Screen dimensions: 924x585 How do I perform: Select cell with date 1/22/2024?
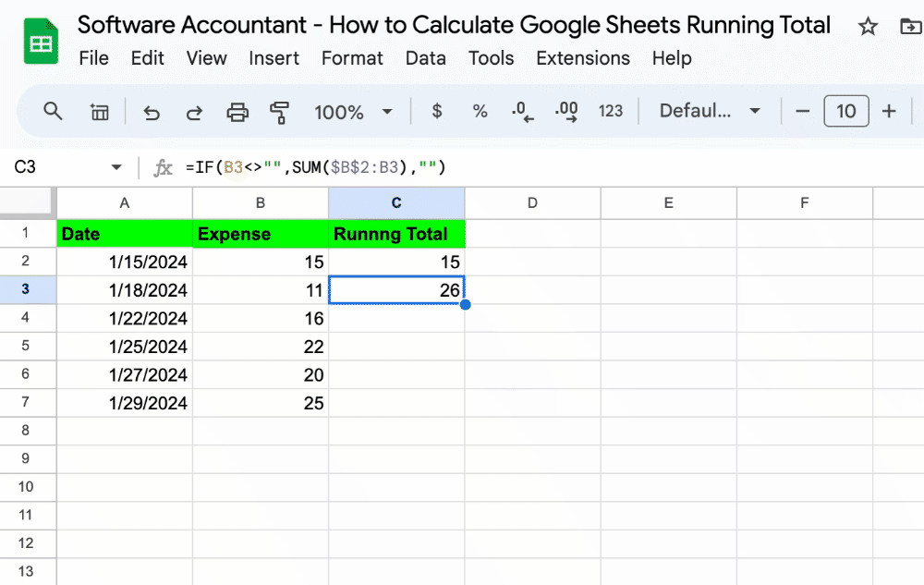pos(125,318)
